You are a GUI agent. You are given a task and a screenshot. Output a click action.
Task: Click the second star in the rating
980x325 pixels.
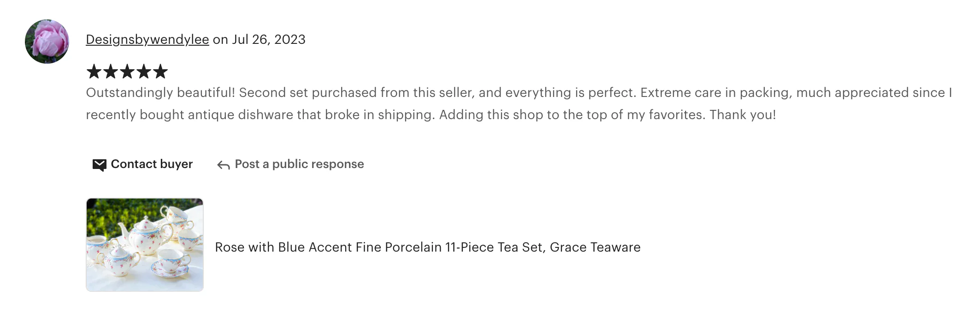pyautogui.click(x=110, y=72)
